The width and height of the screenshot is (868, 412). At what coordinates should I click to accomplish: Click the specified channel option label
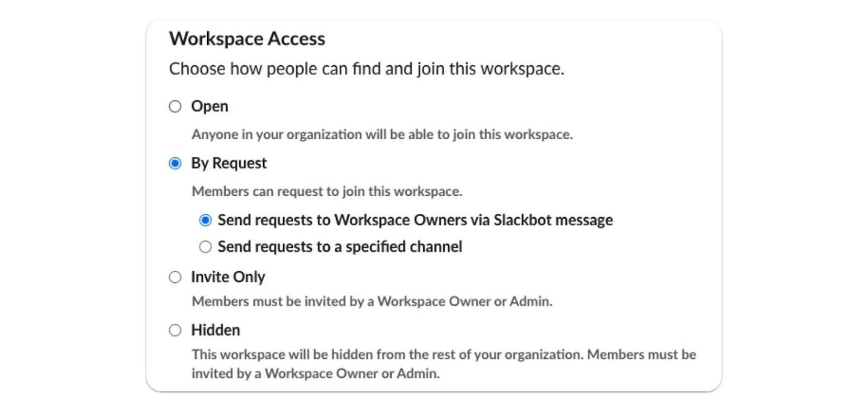[340, 246]
